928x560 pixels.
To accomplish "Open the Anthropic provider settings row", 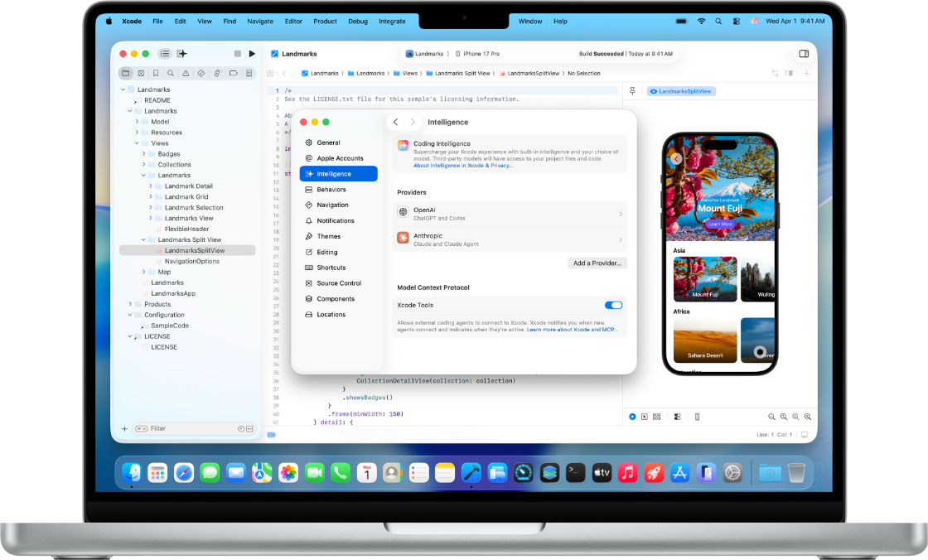I will click(x=510, y=239).
